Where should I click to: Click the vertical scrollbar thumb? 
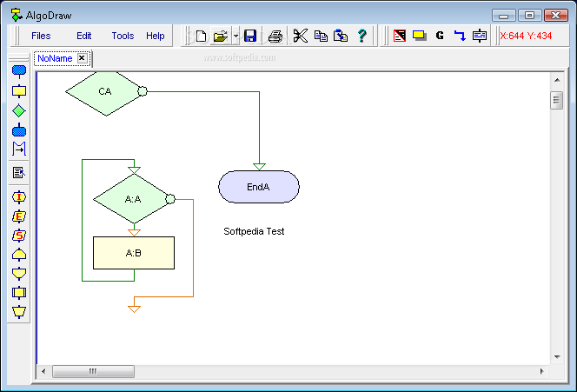pyautogui.click(x=557, y=100)
